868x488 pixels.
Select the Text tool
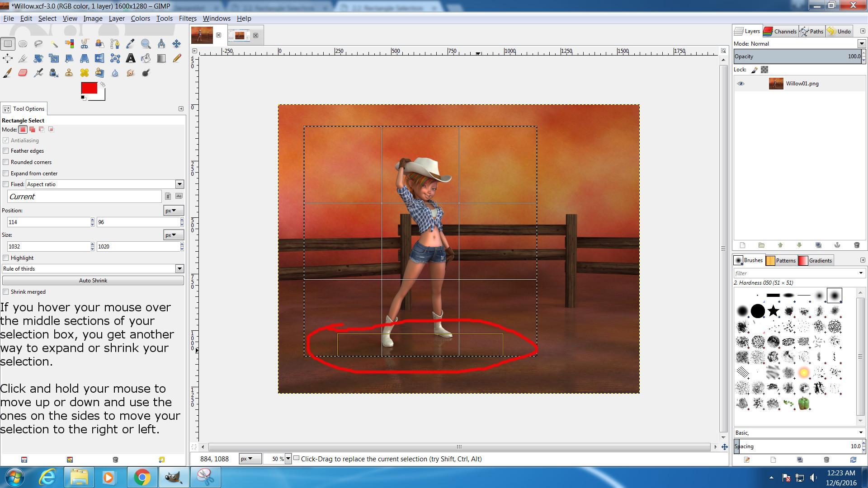131,58
